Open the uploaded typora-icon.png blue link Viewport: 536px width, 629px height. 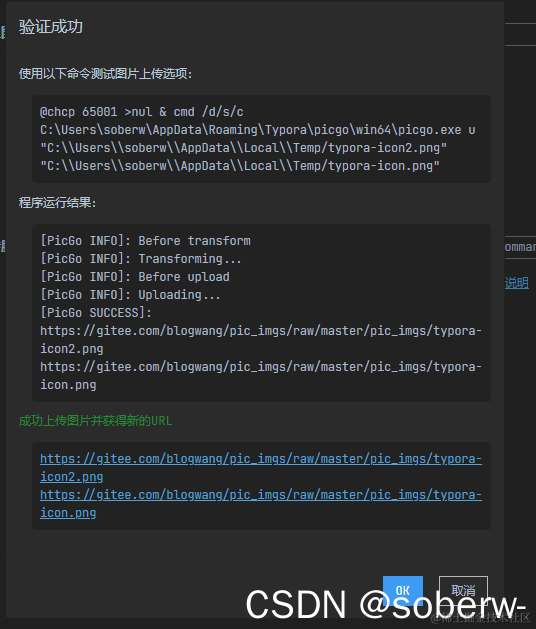(x=261, y=504)
